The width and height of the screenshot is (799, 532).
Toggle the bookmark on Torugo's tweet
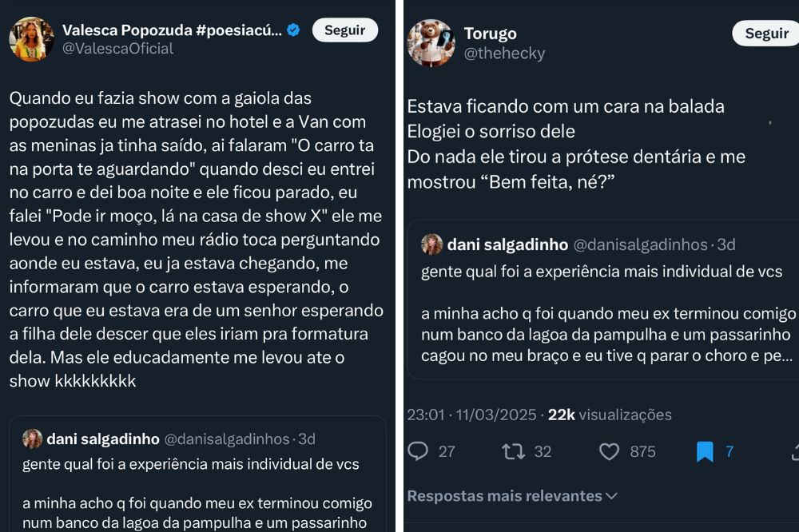pyautogui.click(x=705, y=452)
